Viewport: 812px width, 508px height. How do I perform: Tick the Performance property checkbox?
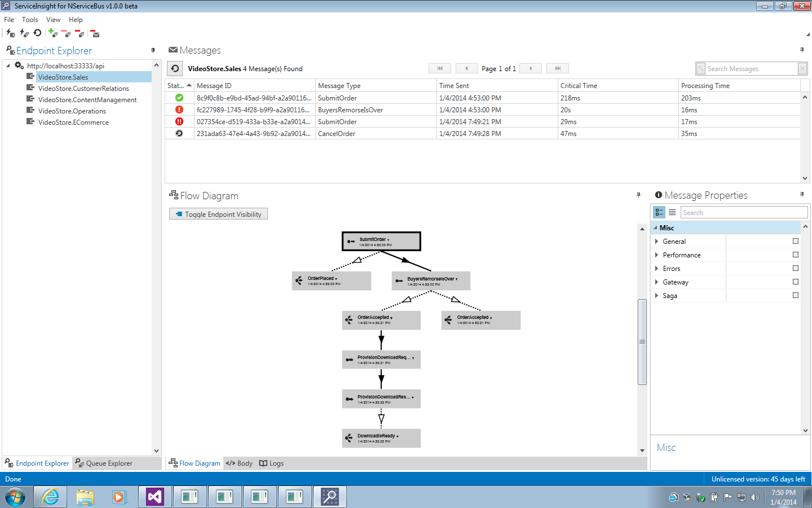(x=796, y=255)
